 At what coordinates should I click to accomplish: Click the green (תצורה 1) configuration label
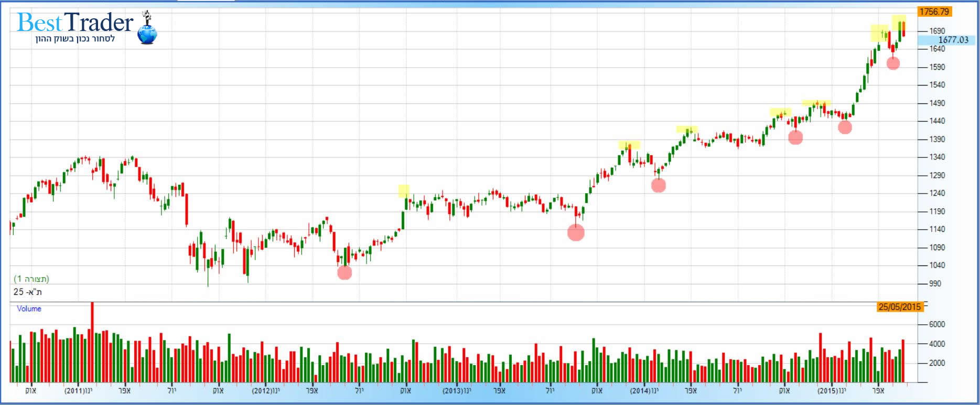pos(31,279)
